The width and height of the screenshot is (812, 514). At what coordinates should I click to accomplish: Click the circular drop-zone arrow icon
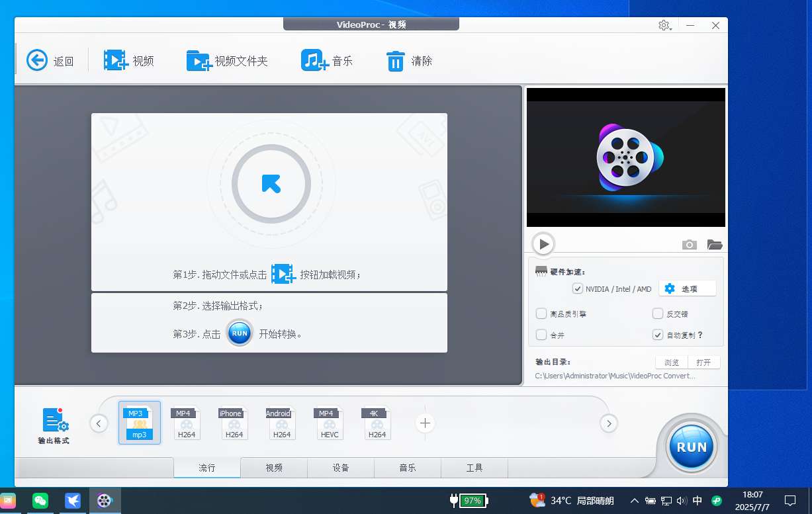pos(271,183)
